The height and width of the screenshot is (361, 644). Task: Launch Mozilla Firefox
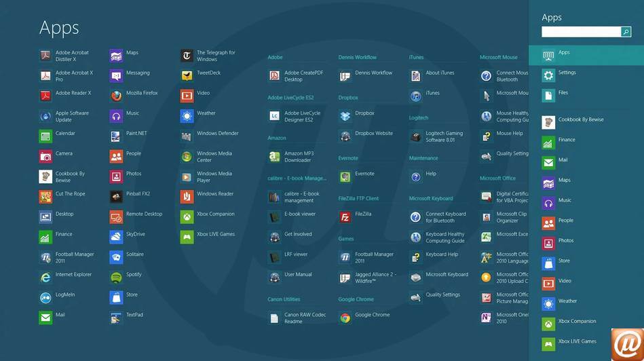coord(134,96)
